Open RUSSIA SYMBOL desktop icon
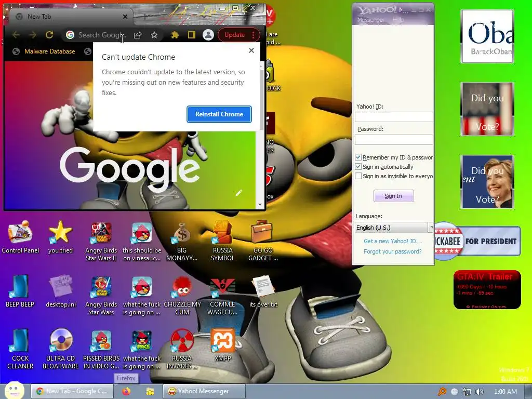This screenshot has width=532, height=399. 222,242
